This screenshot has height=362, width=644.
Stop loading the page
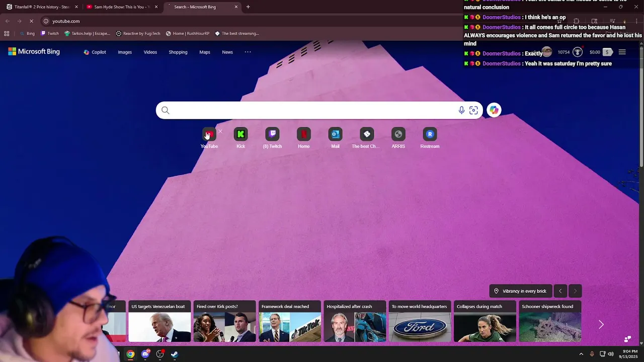tap(31, 21)
